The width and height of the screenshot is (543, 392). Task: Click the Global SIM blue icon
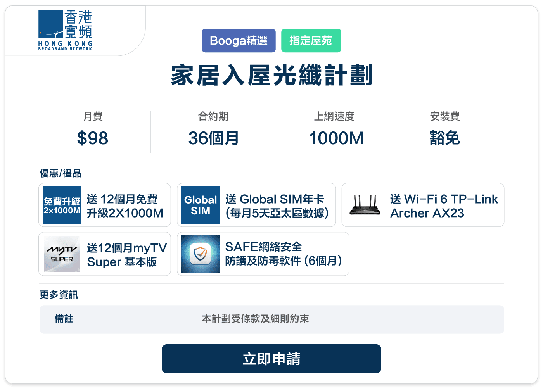pyautogui.click(x=200, y=205)
